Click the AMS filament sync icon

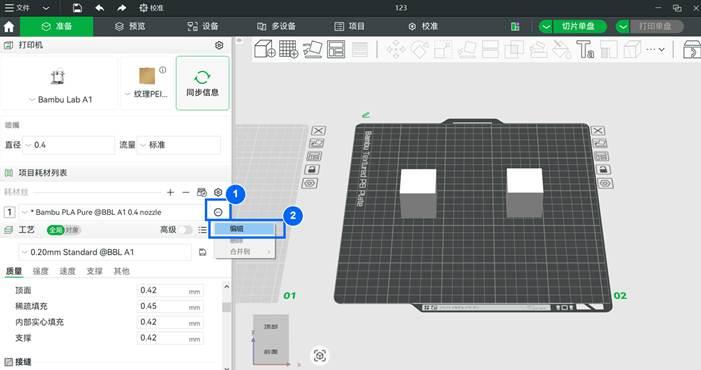[x=202, y=192]
